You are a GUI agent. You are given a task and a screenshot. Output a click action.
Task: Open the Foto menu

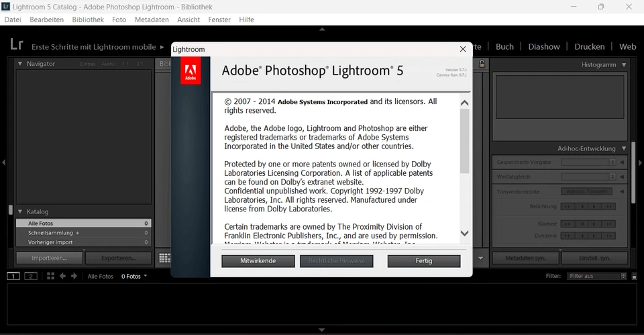coord(119,19)
